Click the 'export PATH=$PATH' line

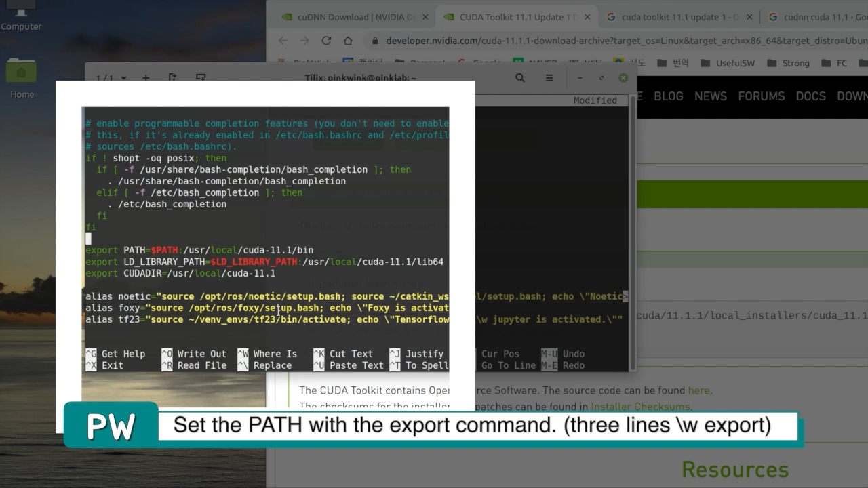tap(199, 250)
